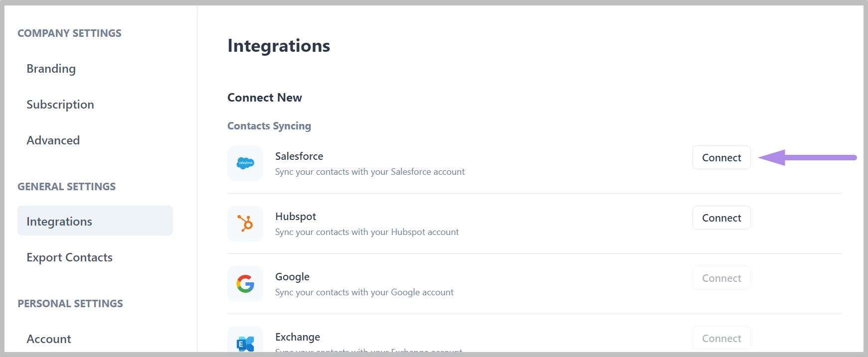The image size is (868, 357).
Task: Click the Google integration name
Action: click(x=292, y=277)
